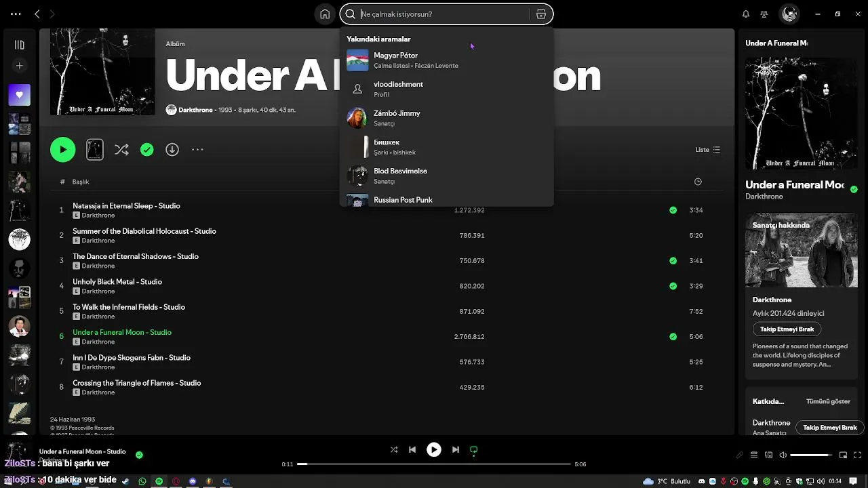The image size is (868, 488).
Task: Open the weather widget showing 3°C Bulutlu
Action: click(x=667, y=481)
